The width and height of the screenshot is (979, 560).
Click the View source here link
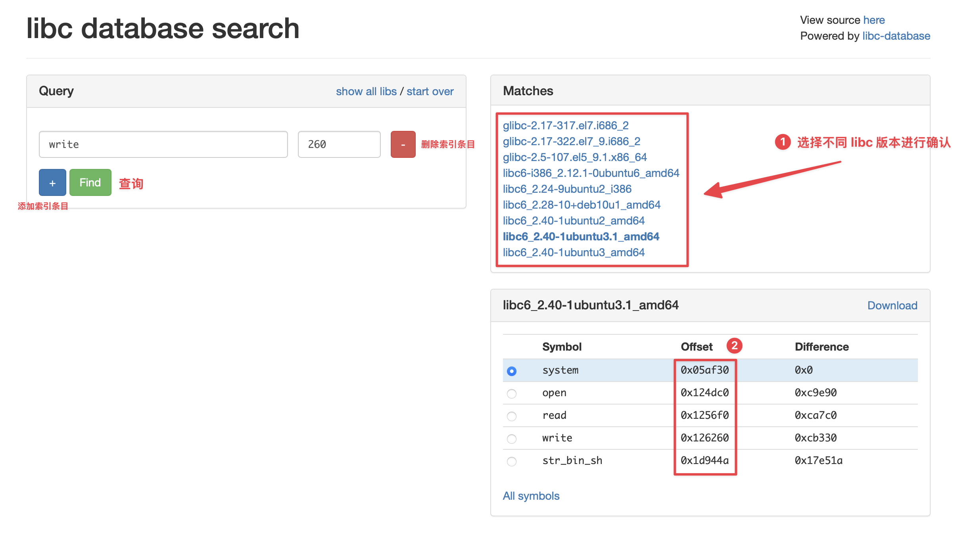click(x=874, y=20)
